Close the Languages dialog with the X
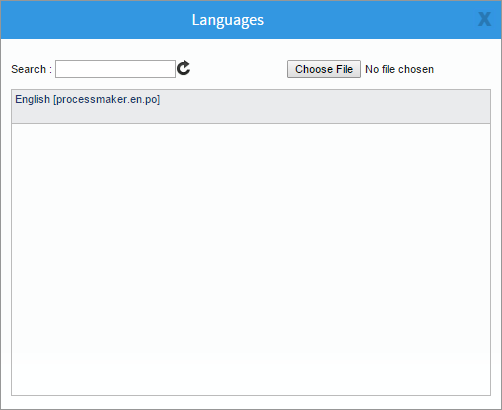The image size is (502, 410). tap(484, 19)
